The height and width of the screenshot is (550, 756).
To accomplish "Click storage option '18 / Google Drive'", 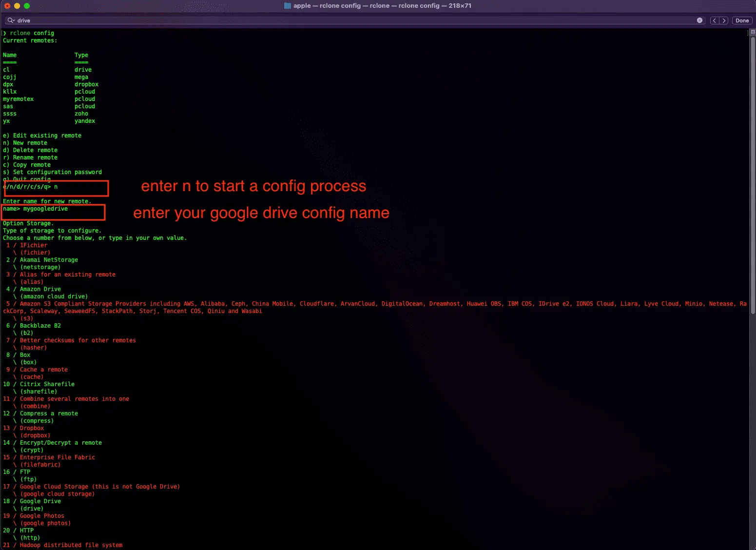I will (x=32, y=501).
